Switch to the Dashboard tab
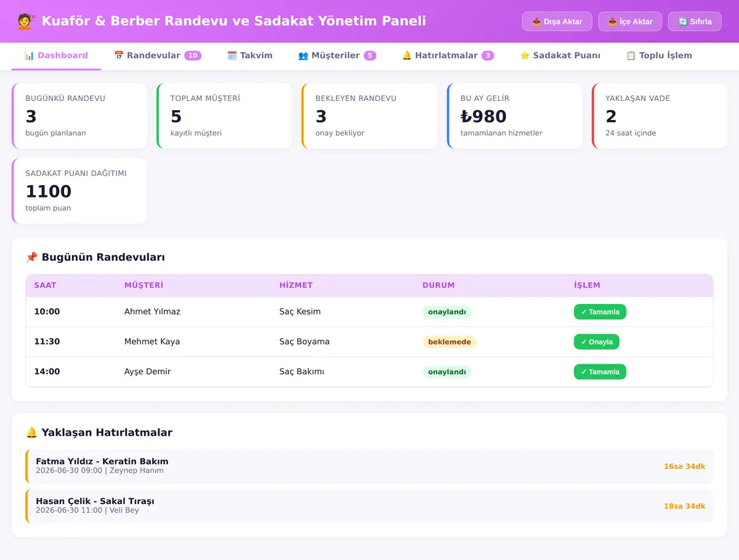The width and height of the screenshot is (739, 560). [56, 55]
